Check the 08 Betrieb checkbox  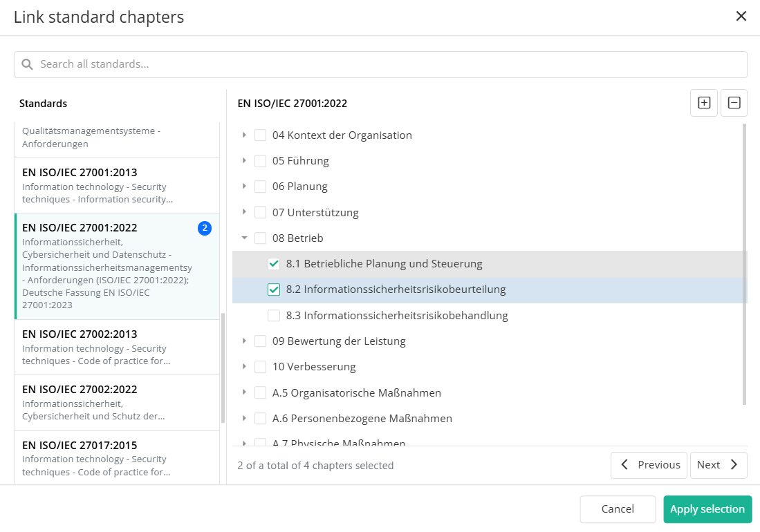pos(260,238)
